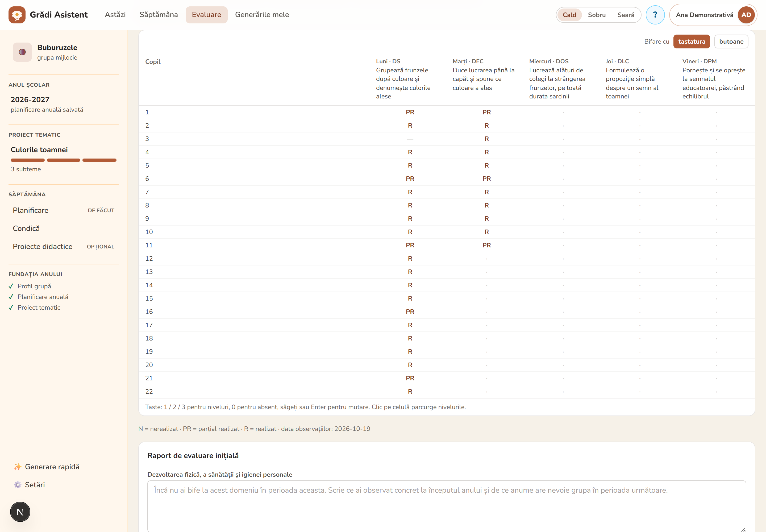Open the Astăzi tab
This screenshot has height=532, width=766.
click(x=115, y=15)
